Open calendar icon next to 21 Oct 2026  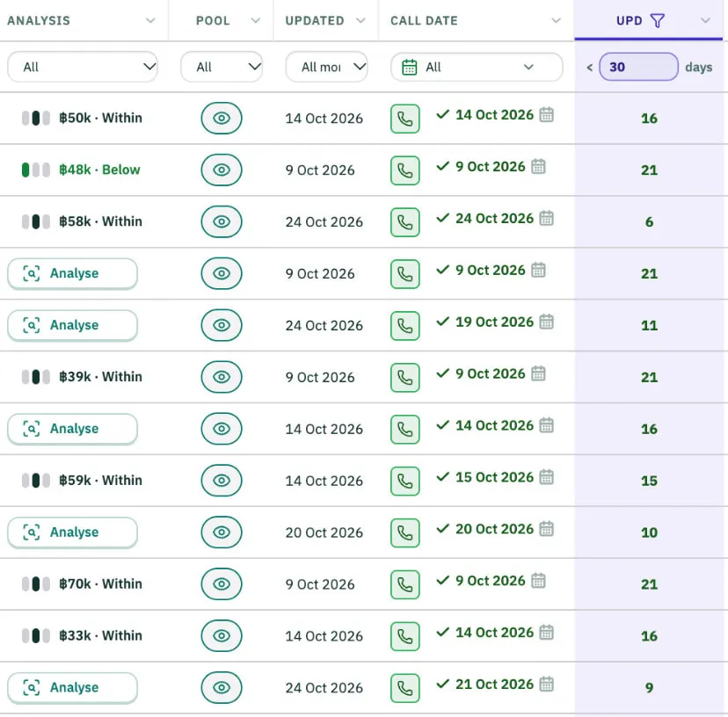(x=547, y=684)
